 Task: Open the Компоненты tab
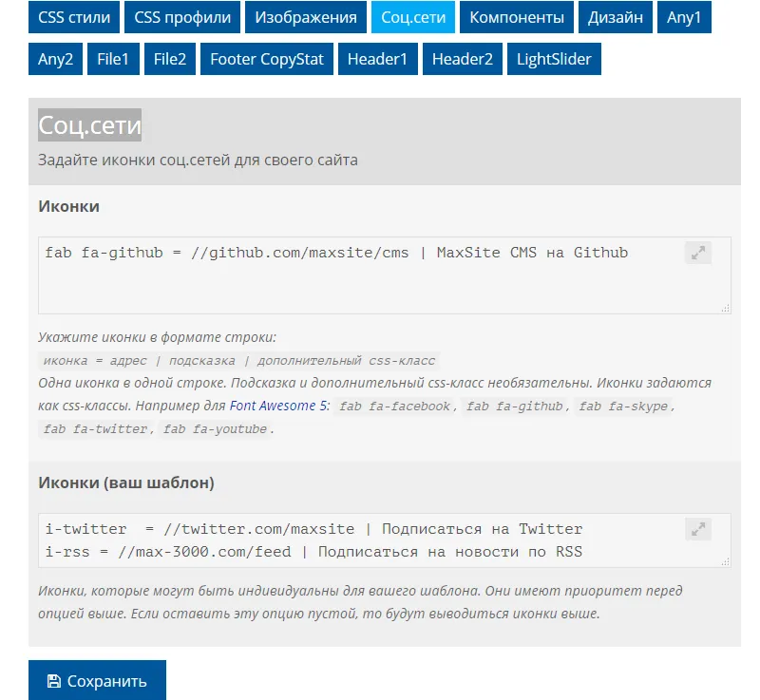click(x=516, y=17)
